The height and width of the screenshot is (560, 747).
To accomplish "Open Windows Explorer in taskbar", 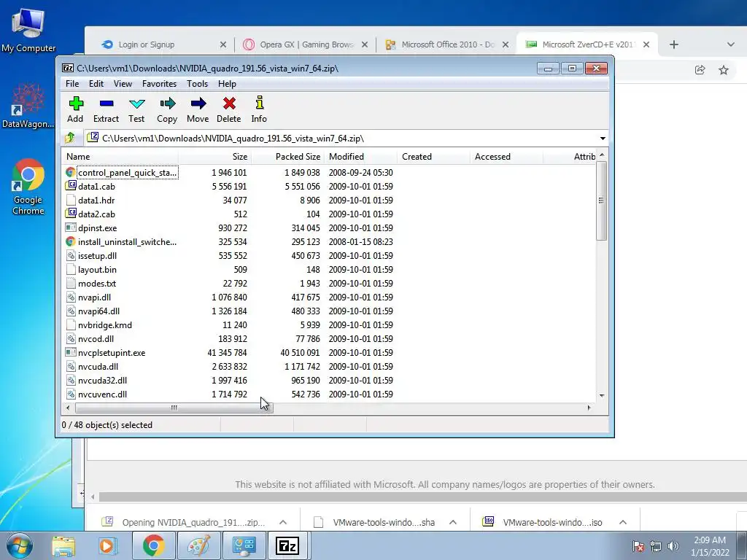I will coord(63,545).
